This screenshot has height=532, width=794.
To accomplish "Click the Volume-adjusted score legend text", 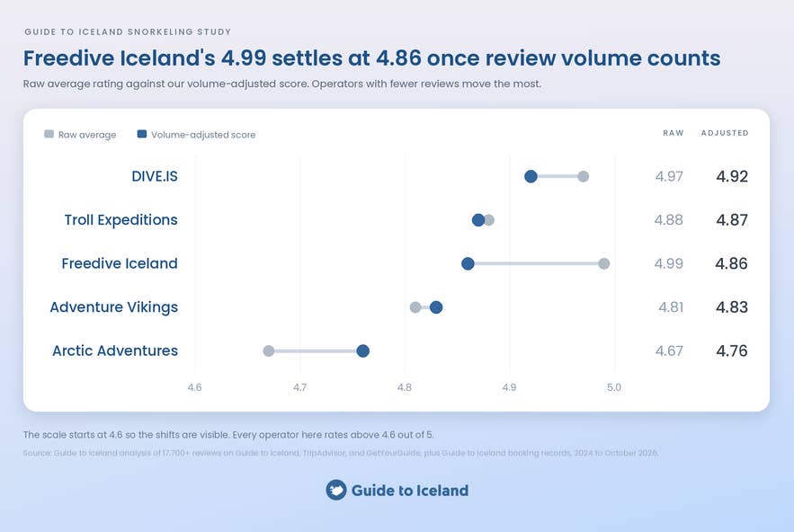I will (203, 135).
